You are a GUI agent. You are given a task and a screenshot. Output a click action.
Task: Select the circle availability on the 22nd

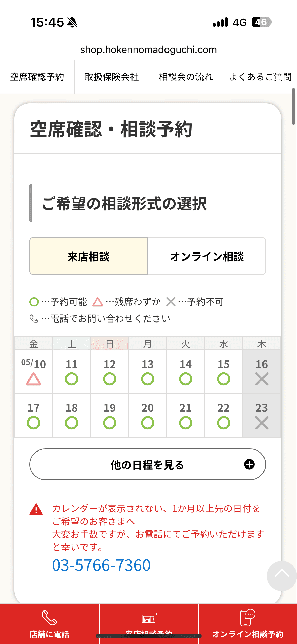[x=224, y=423]
